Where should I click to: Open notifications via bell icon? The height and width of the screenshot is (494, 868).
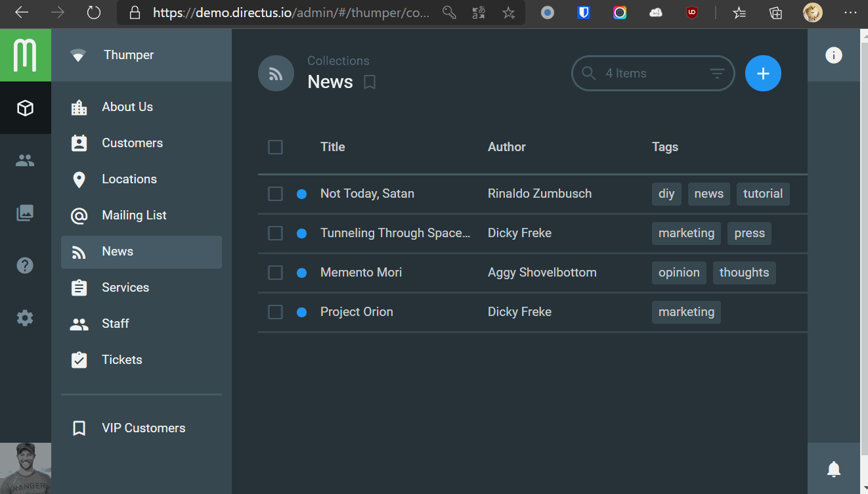[x=833, y=469]
